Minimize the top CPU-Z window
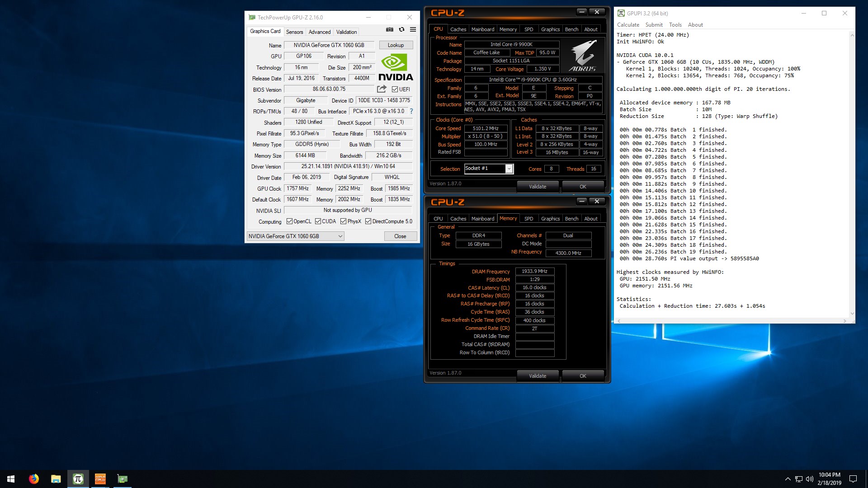868x488 pixels. point(582,12)
